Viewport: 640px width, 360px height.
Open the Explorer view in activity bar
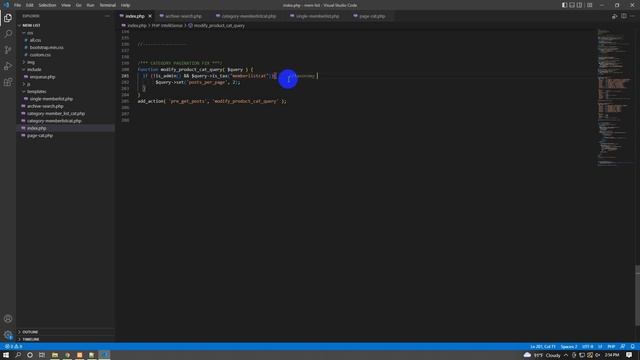(x=8, y=18)
